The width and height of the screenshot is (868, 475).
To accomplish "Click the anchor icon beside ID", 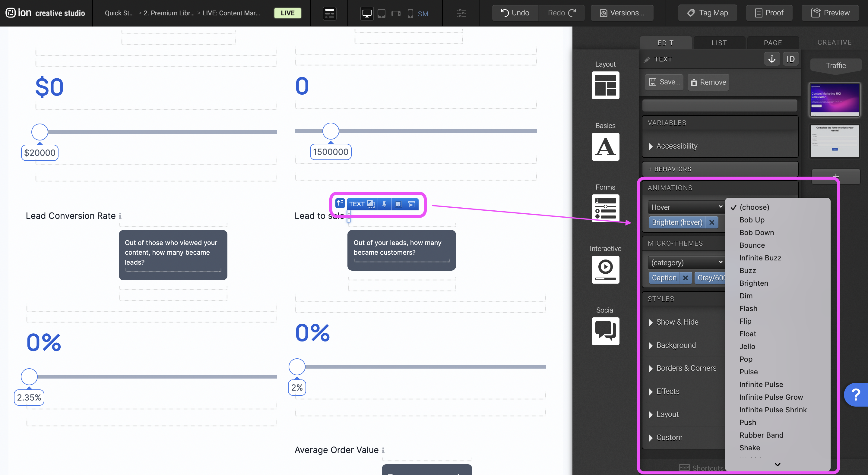I will pos(771,59).
